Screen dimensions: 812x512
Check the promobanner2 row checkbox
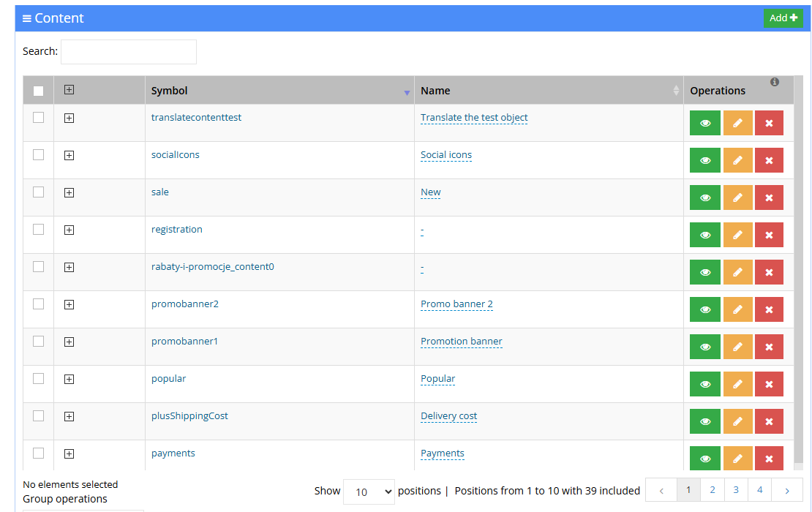coord(38,304)
